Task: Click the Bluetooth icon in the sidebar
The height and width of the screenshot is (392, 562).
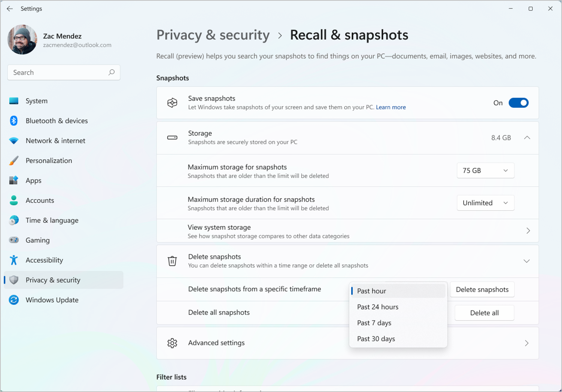Action: click(x=14, y=120)
